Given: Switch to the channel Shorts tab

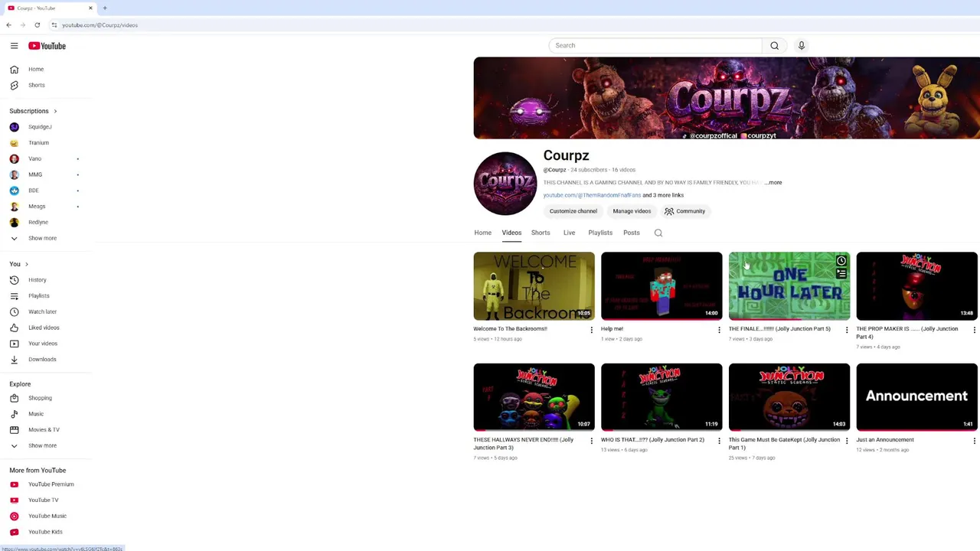Looking at the screenshot, I should coord(541,233).
